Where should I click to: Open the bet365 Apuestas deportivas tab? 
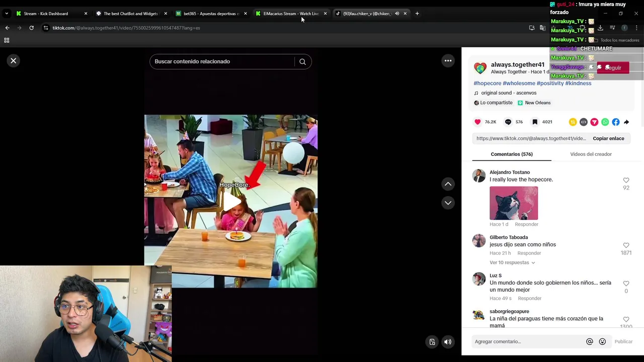tap(211, 14)
